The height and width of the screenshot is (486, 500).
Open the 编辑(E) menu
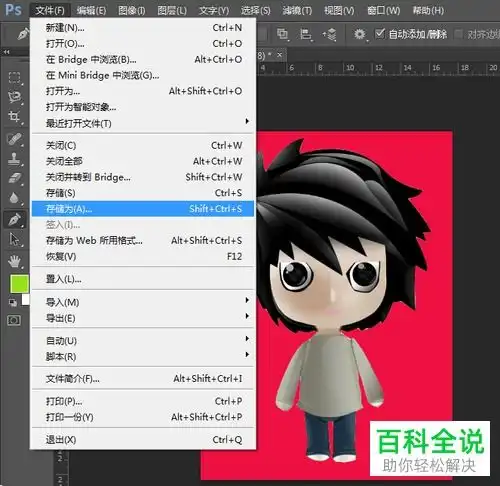coord(91,11)
